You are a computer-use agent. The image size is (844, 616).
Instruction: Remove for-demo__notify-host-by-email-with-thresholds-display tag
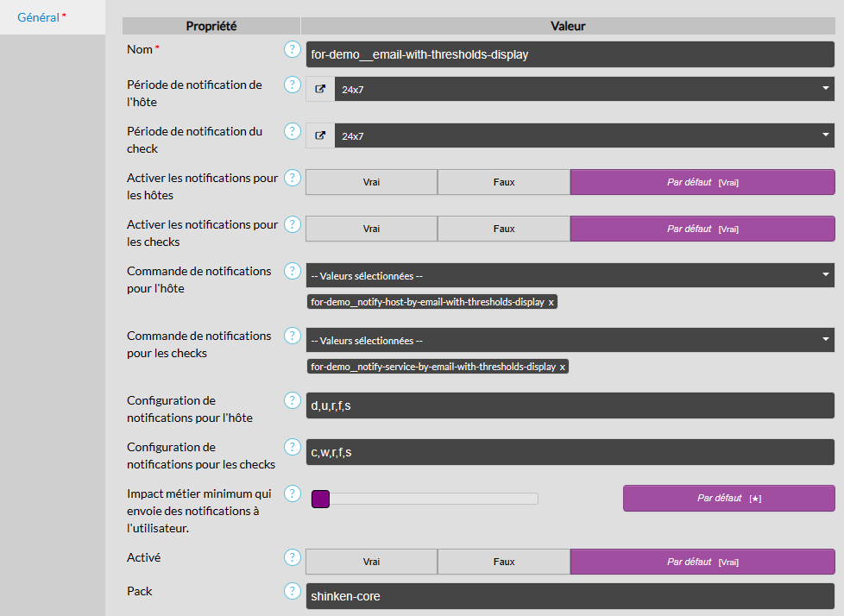coord(551,303)
